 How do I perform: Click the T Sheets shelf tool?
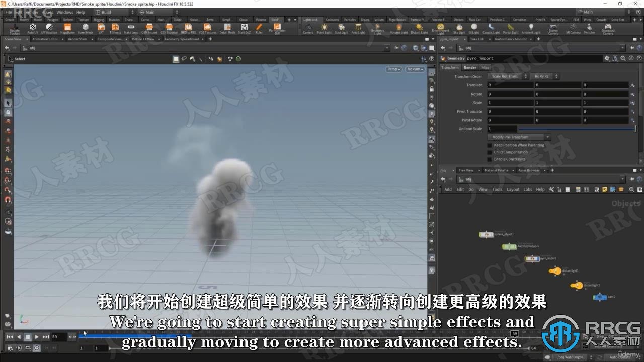click(x=115, y=28)
